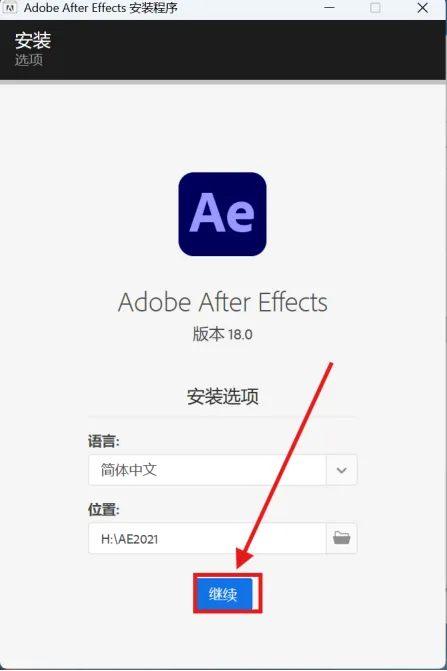
Task: Click the 选项 subtitle in header
Action: point(29,59)
